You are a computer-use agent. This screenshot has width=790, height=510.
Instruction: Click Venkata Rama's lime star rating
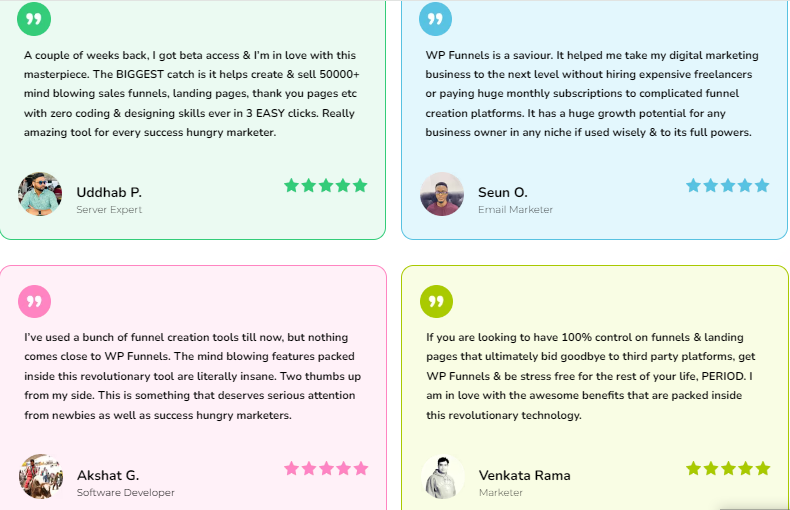(x=727, y=468)
